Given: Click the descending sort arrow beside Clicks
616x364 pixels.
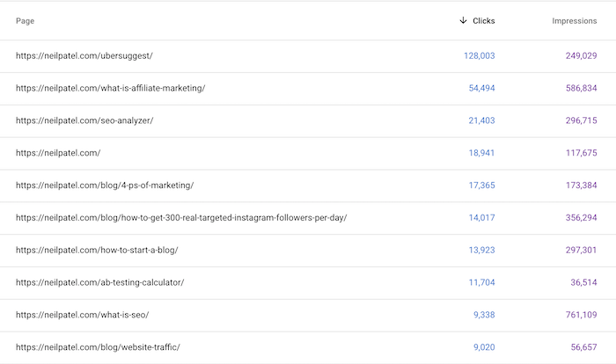Looking at the screenshot, I should point(463,20).
